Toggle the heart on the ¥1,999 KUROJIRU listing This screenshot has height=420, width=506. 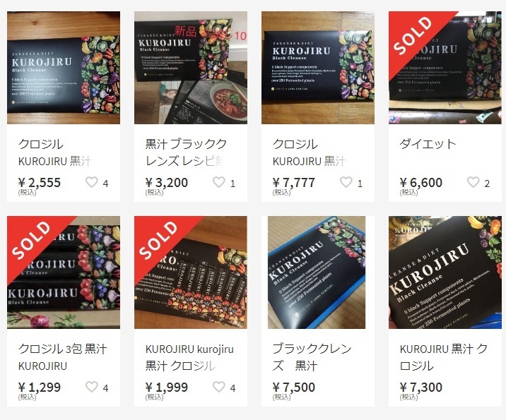[219, 387]
